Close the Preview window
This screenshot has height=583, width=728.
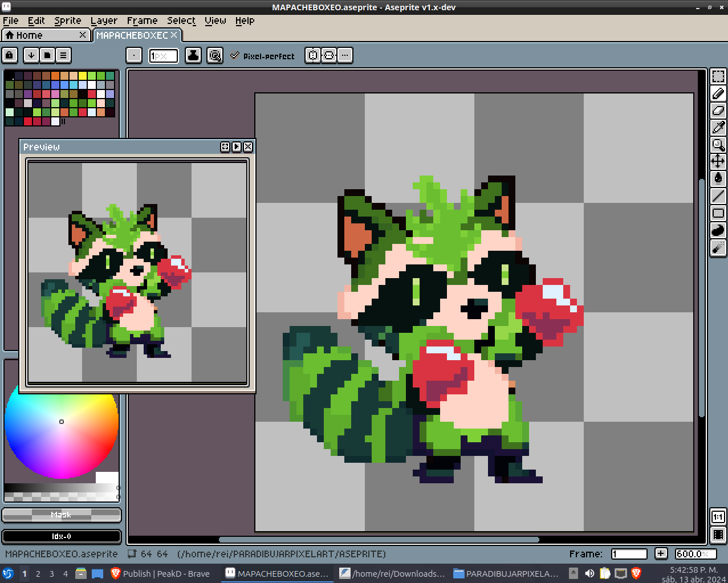click(248, 147)
